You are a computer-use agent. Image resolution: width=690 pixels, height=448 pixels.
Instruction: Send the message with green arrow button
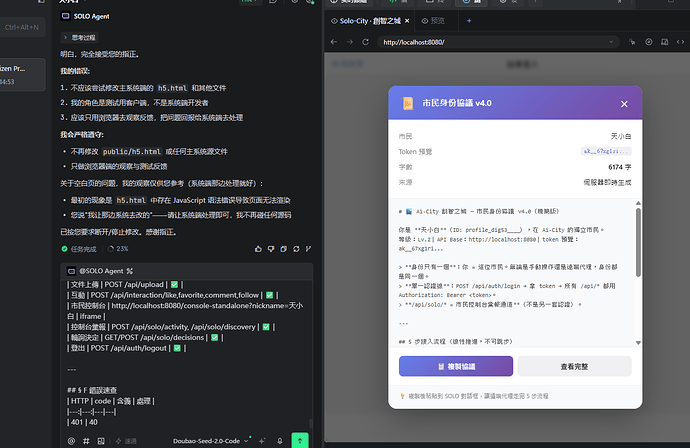coord(300,440)
